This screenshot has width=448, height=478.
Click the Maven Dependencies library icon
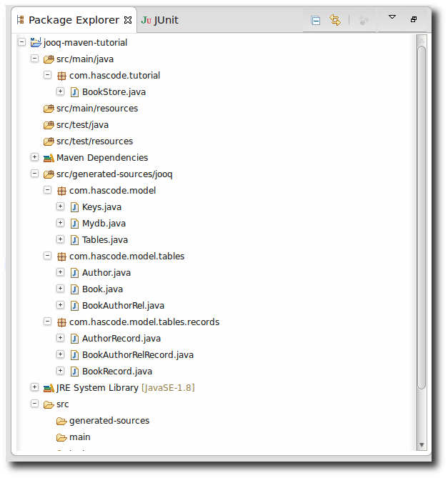click(x=49, y=158)
